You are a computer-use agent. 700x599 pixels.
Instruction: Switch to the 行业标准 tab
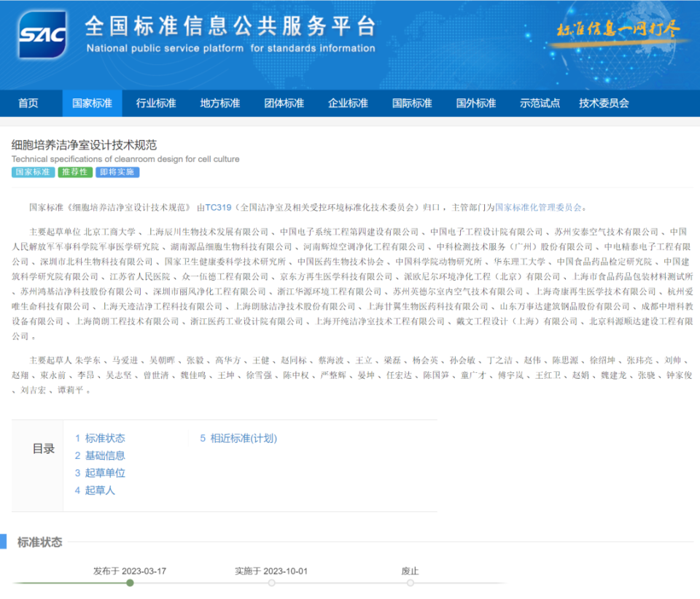coord(156,103)
